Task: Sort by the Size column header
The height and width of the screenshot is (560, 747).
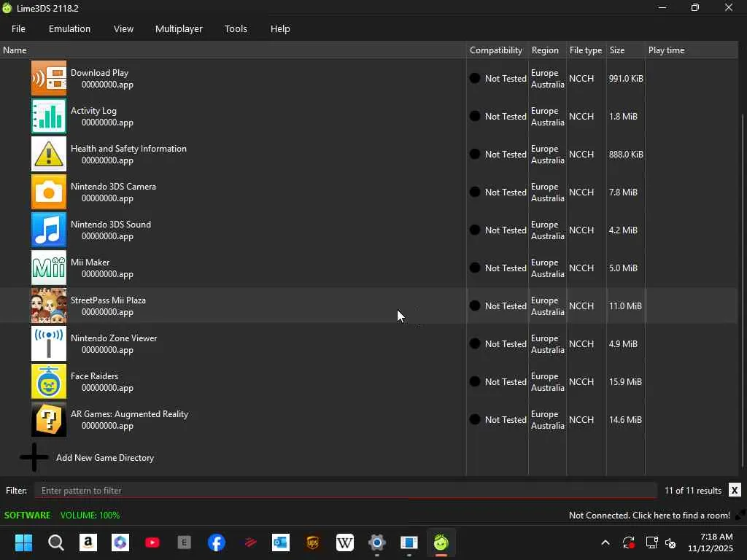Action: tap(625, 50)
